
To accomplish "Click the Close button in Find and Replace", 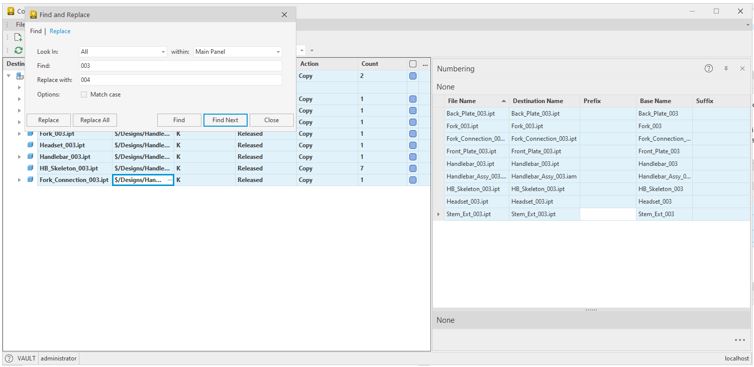I will click(272, 120).
